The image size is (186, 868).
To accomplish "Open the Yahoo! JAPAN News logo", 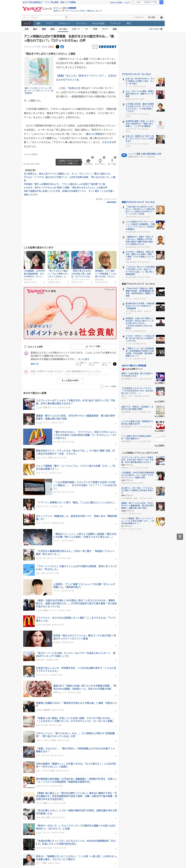I will [37, 9].
